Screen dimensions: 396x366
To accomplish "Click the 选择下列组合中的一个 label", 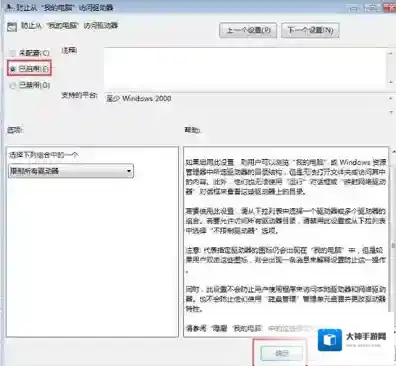I will 43,155.
